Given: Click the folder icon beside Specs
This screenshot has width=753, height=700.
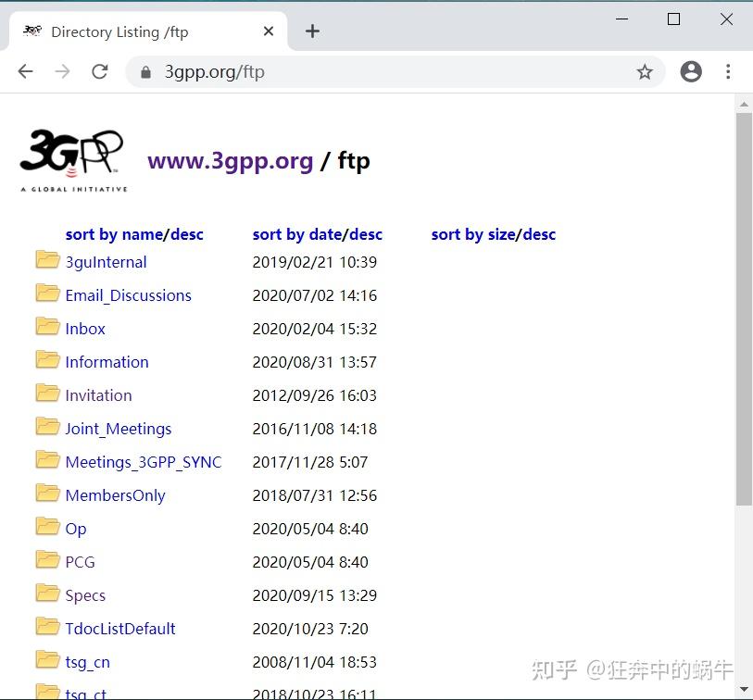Looking at the screenshot, I should pyautogui.click(x=47, y=594).
